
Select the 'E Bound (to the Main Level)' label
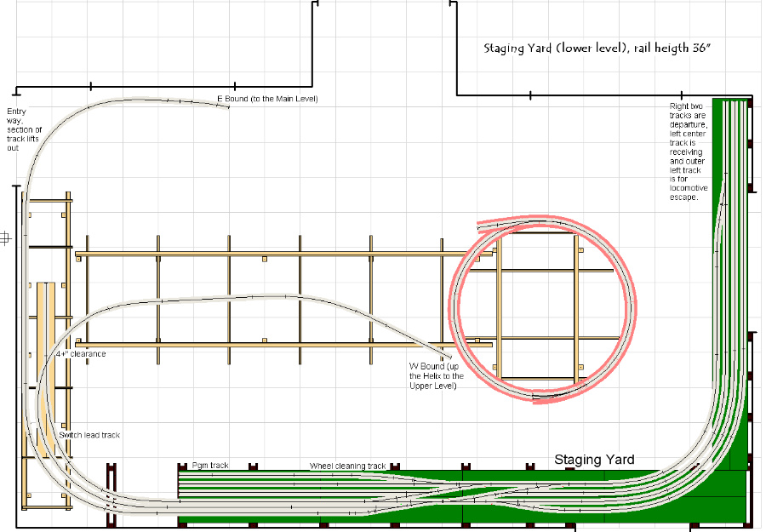(267, 99)
